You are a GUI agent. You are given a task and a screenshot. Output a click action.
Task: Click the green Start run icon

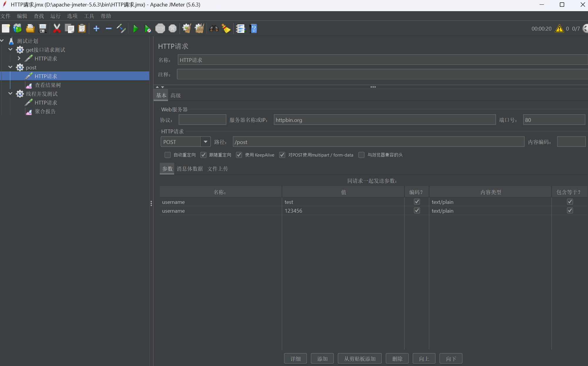tap(135, 28)
